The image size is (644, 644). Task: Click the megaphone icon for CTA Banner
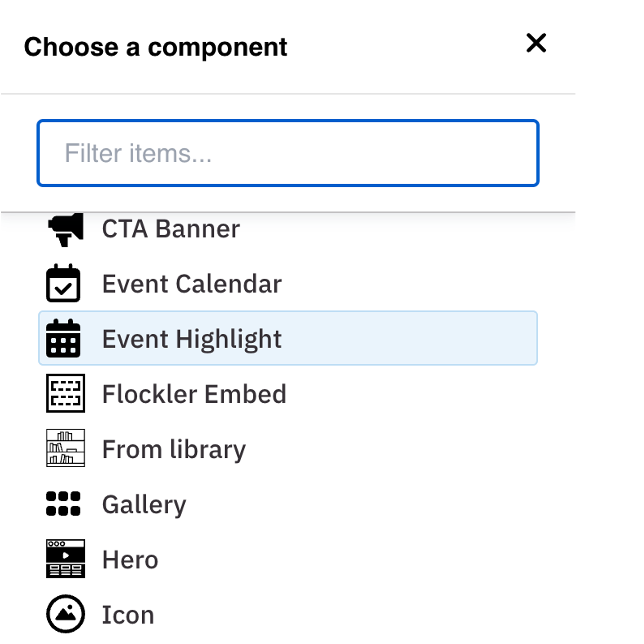[x=66, y=229]
